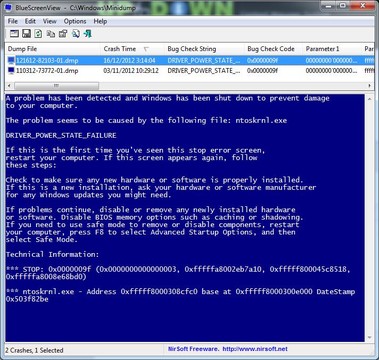Screen dimensions: 379x360
Task: Click the right arrow of the horizontal scrollbar
Action: click(x=370, y=86)
